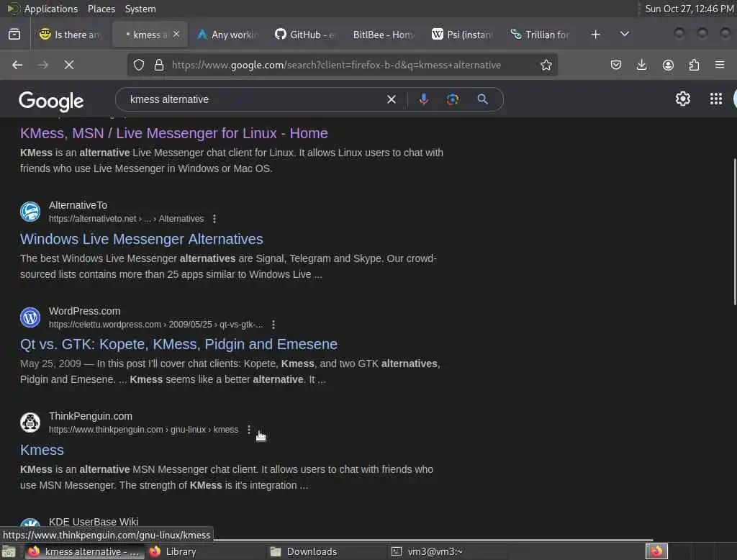Open the Pocket save icon
This screenshot has width=737, height=560.
point(616,65)
